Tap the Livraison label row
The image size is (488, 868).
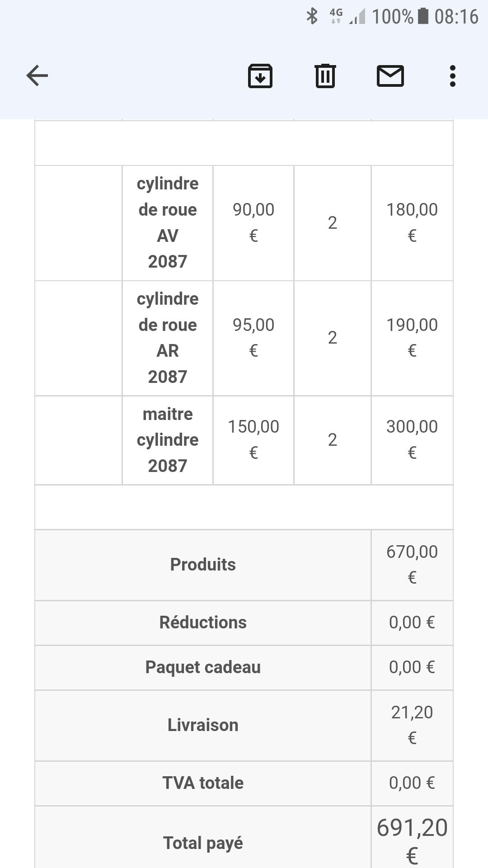203,725
